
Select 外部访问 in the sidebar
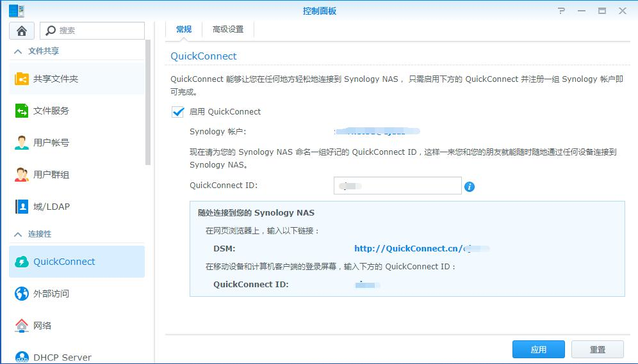tap(77, 294)
